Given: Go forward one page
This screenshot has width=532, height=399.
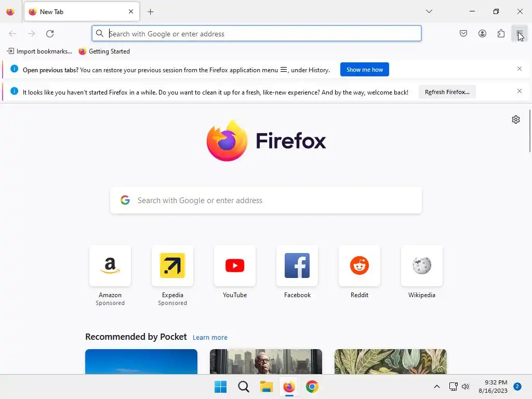Looking at the screenshot, I should (31, 34).
